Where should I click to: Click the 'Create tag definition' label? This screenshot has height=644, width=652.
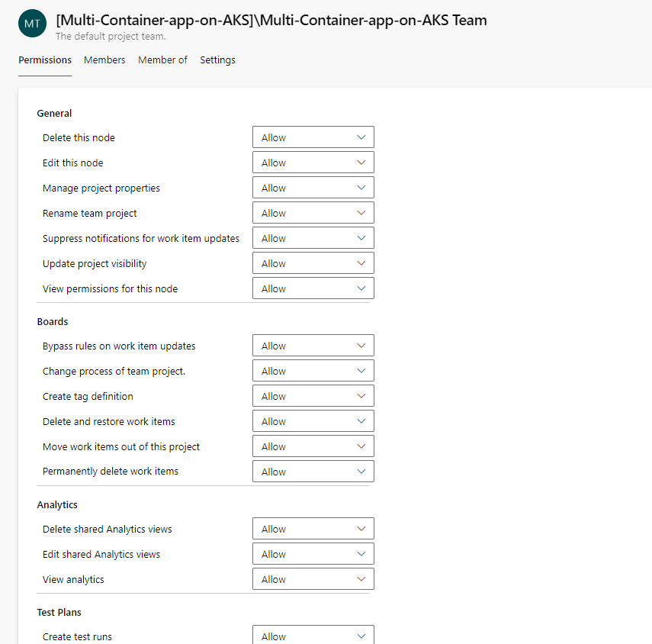[88, 397]
